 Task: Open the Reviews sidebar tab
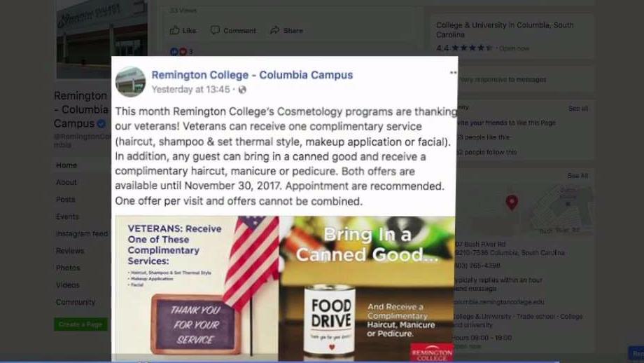tap(70, 251)
